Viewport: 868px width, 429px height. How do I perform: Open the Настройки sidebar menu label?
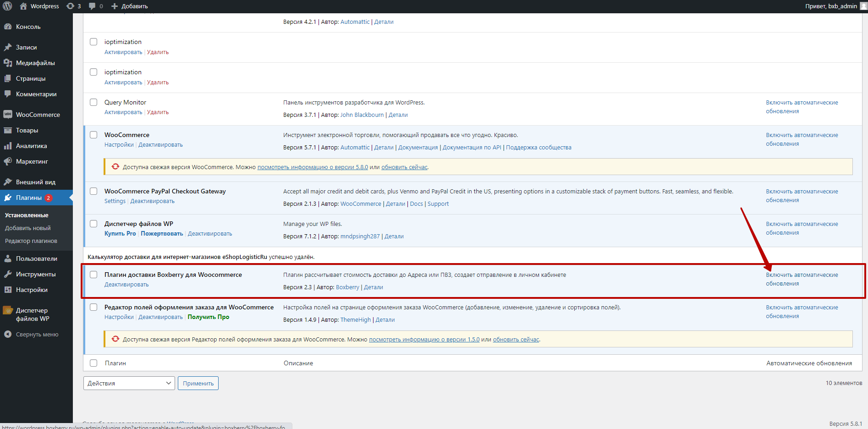pyautogui.click(x=32, y=290)
